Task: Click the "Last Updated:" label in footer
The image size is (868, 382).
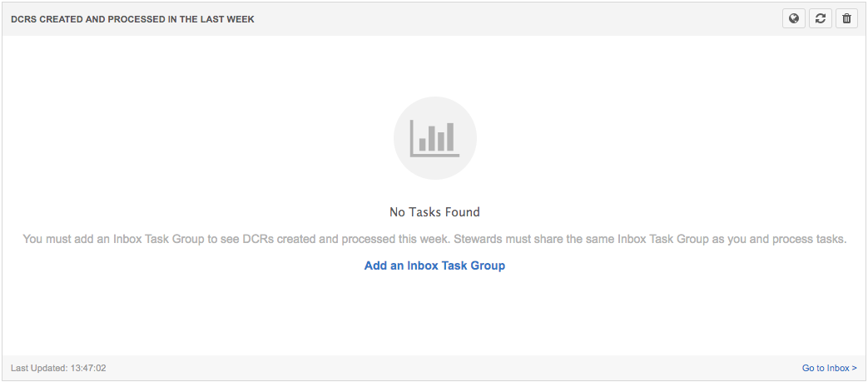Action: (x=38, y=368)
